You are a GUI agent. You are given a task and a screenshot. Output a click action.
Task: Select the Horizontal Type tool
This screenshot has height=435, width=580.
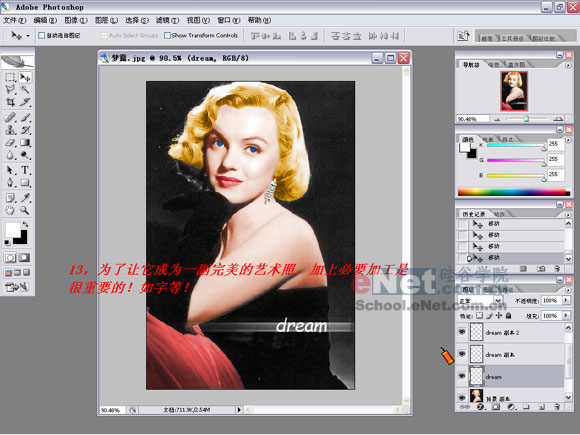point(25,170)
